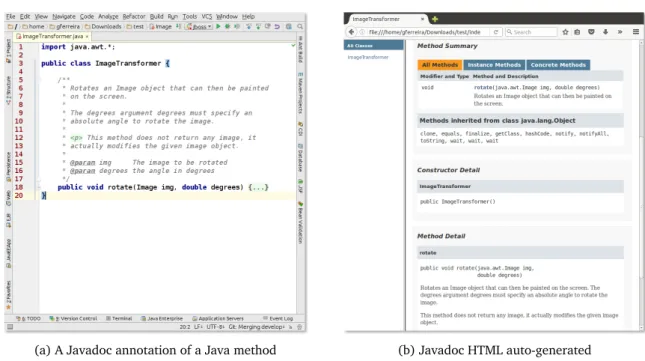Expand the collapsed rotate method body
This screenshot has width=645, height=361.
click(258, 187)
